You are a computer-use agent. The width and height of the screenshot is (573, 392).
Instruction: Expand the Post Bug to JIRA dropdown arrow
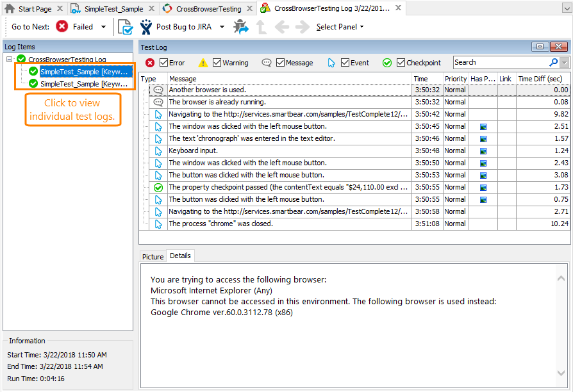tap(222, 27)
